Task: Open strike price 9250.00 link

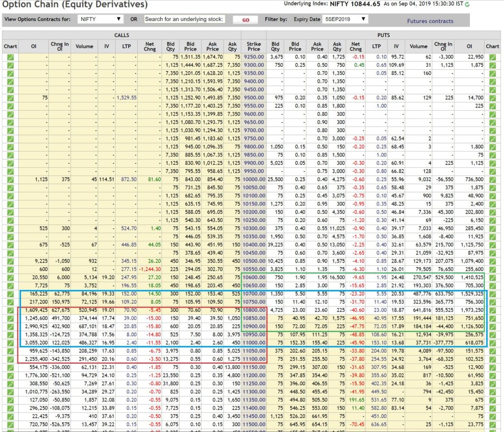Action: point(254,57)
